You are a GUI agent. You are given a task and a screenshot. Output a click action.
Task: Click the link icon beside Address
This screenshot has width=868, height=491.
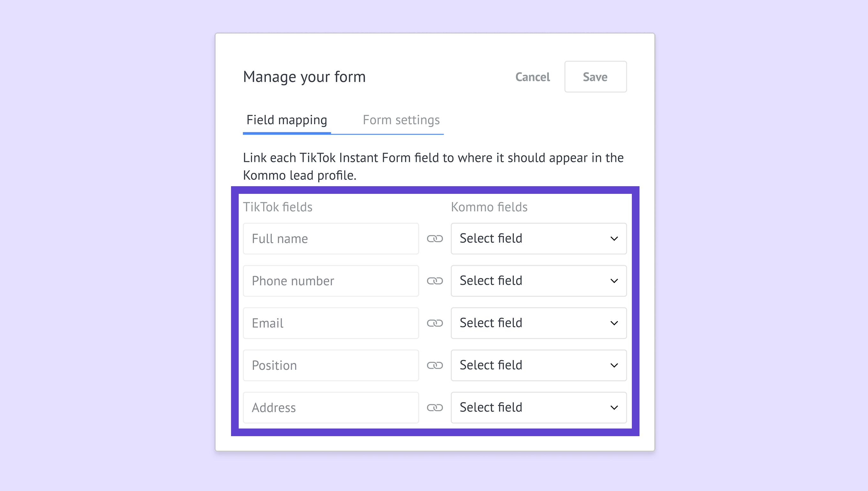(x=435, y=408)
